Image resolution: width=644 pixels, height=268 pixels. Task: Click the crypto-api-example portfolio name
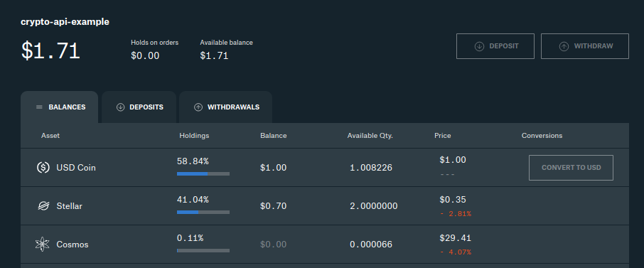pyautogui.click(x=65, y=22)
